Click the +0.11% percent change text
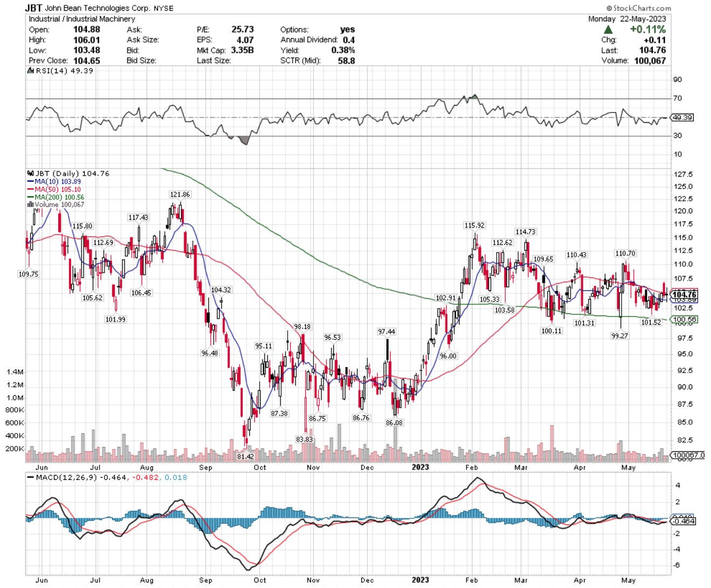 pos(648,30)
